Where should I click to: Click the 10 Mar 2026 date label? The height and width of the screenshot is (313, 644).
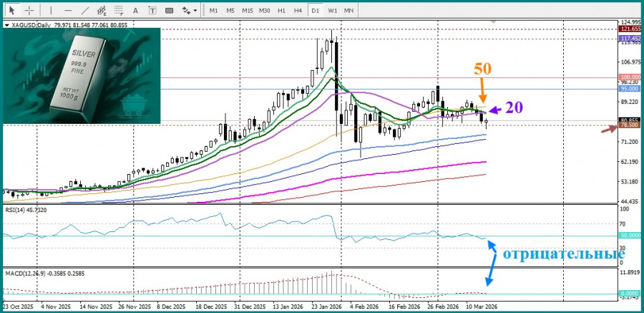481,307
